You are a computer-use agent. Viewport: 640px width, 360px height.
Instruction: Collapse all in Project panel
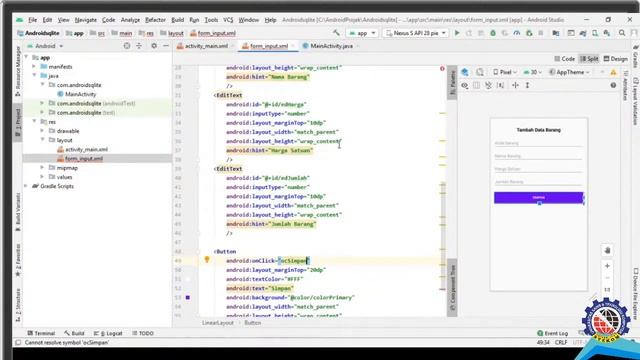(x=139, y=46)
